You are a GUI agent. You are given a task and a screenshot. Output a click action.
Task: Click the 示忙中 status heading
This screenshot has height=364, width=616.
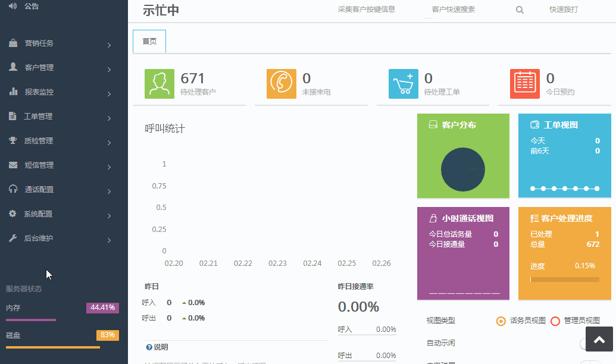coord(161,10)
